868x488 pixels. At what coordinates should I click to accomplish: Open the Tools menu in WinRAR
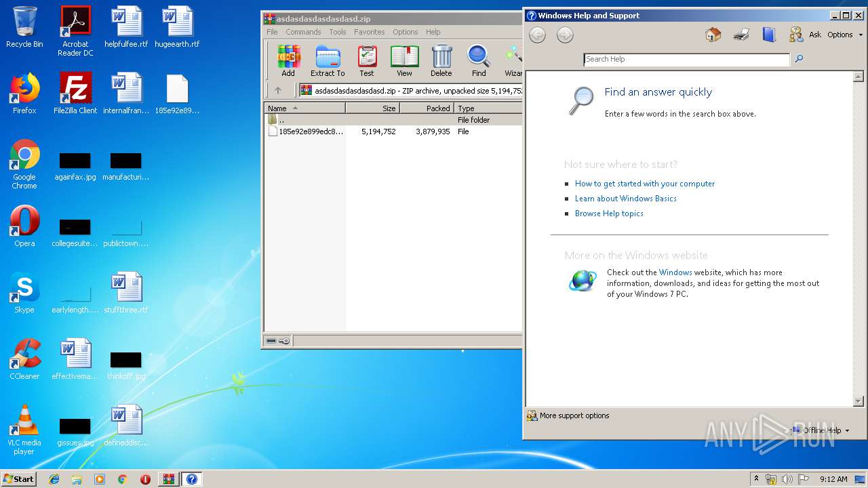(x=338, y=32)
